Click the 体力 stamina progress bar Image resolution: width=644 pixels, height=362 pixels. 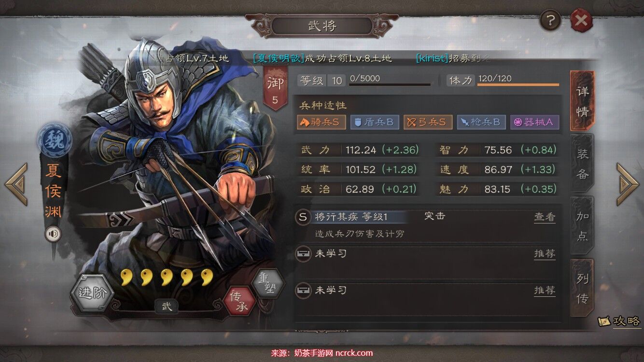click(x=518, y=85)
